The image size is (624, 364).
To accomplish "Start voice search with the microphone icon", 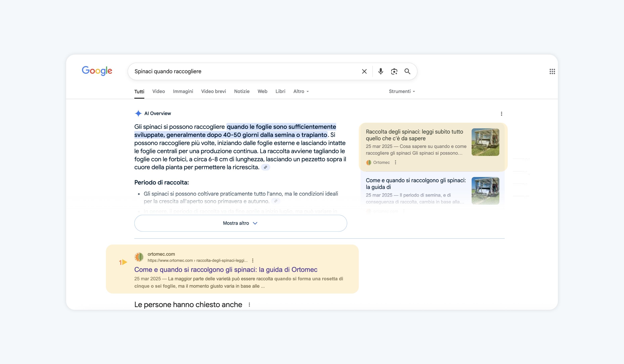I will [381, 71].
